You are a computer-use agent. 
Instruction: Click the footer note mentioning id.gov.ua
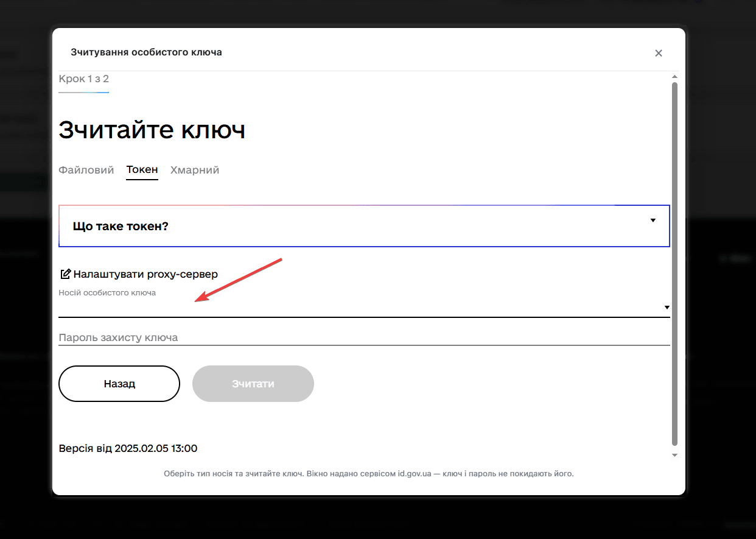pyautogui.click(x=368, y=473)
